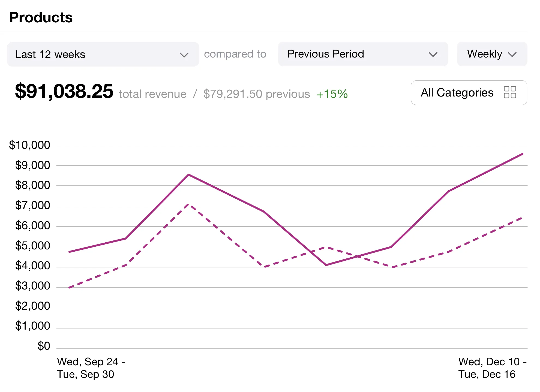Click the All Categories filter button
The width and height of the screenshot is (540, 392).
click(x=469, y=93)
